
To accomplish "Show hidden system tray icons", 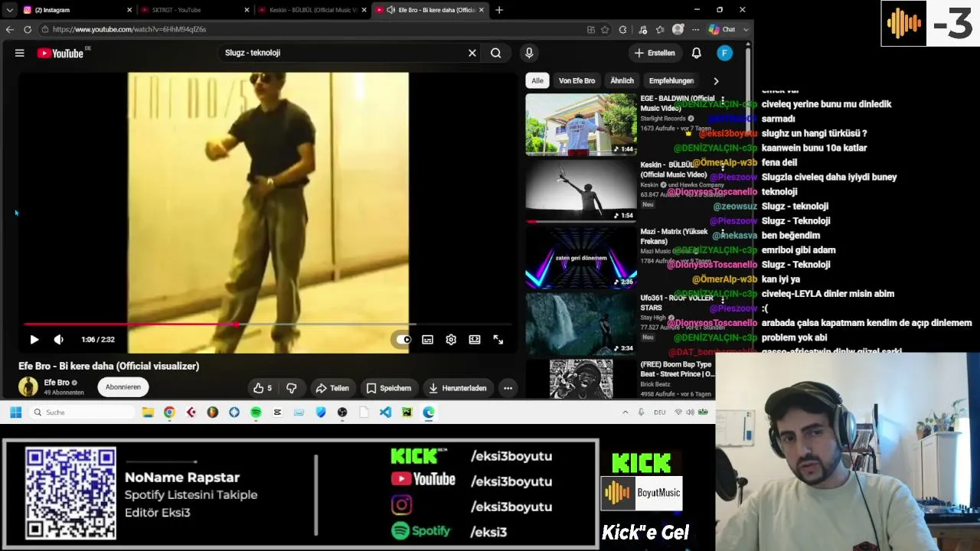I will pyautogui.click(x=625, y=412).
